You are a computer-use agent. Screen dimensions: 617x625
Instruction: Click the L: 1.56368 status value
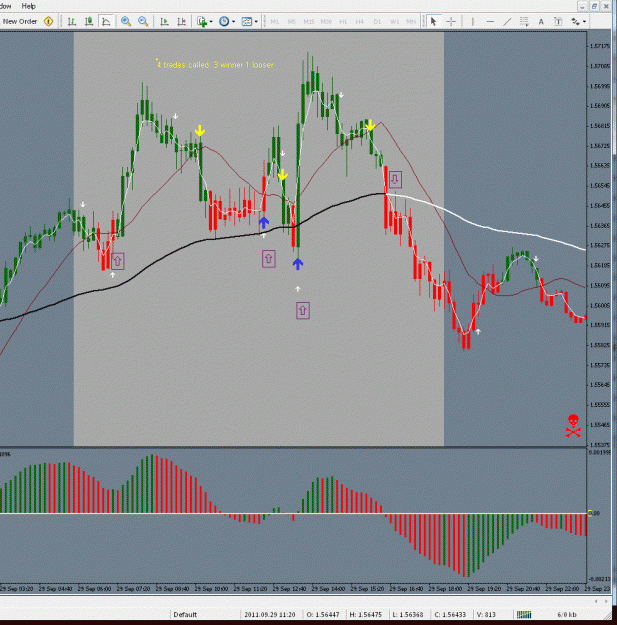[x=408, y=614]
